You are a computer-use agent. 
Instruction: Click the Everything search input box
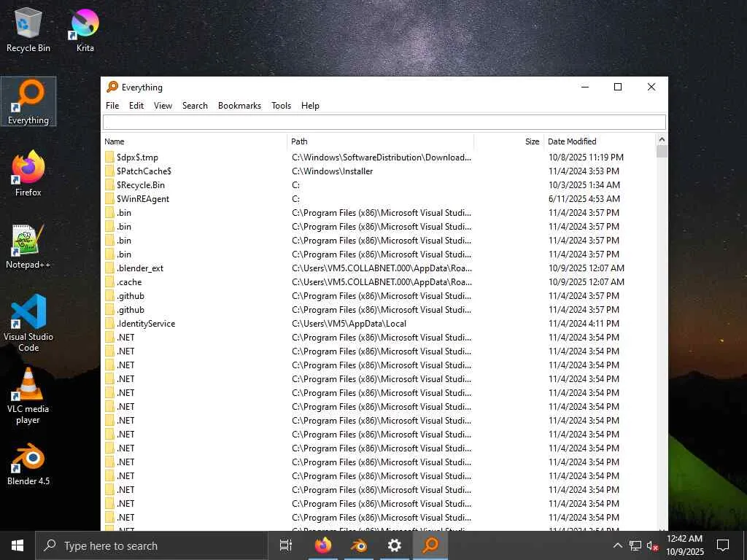(384, 122)
